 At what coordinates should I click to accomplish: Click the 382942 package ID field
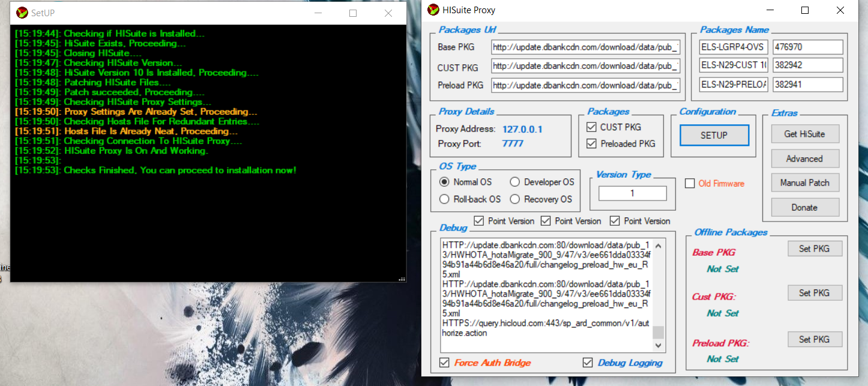coord(808,65)
